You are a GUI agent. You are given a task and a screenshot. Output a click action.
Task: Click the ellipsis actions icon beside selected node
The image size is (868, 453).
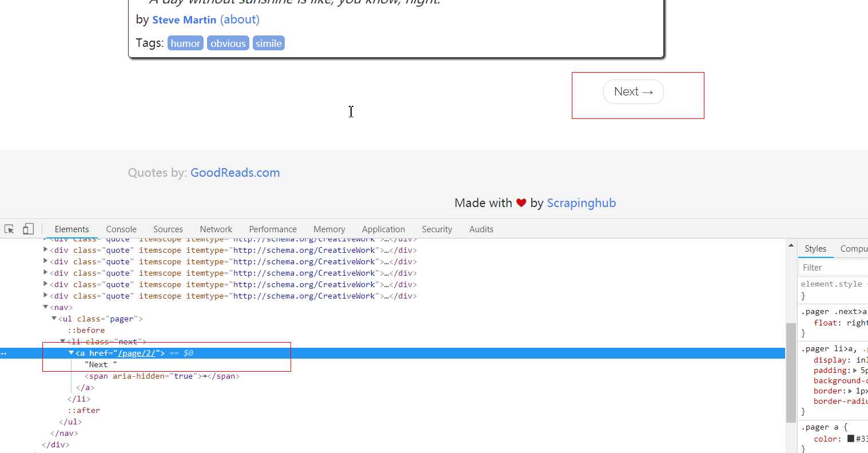point(3,353)
